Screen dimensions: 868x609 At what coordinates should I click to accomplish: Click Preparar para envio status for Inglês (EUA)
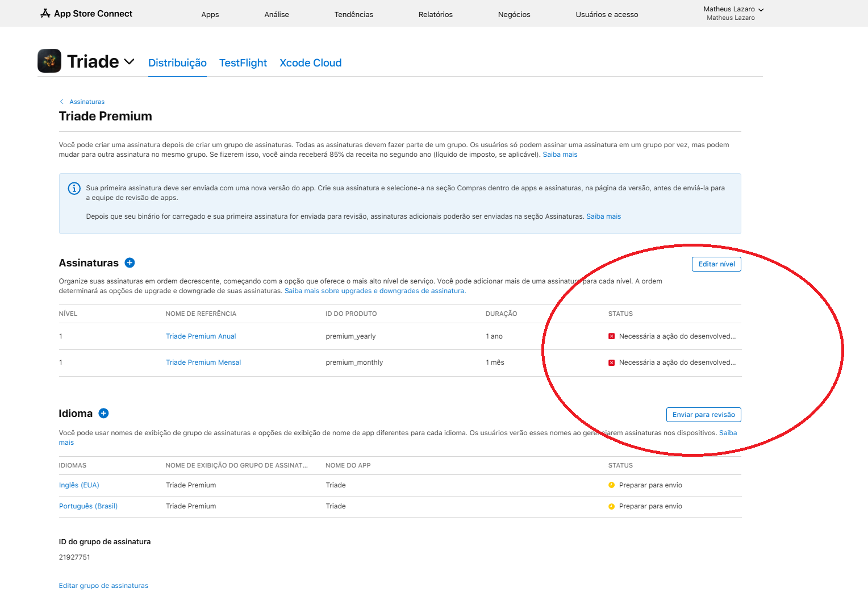(650, 485)
